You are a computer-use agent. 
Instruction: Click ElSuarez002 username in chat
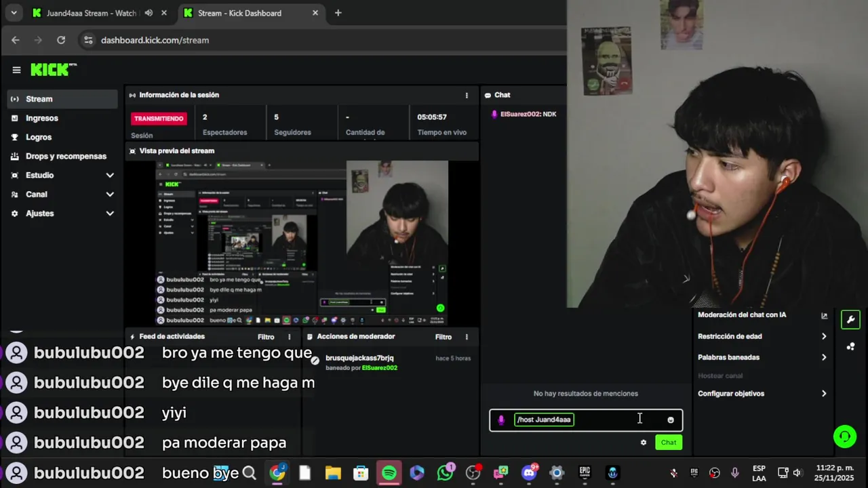(520, 115)
